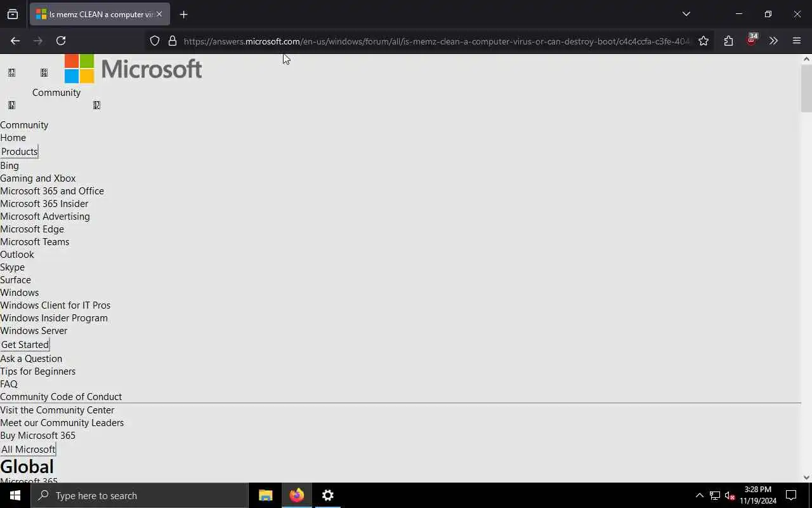The width and height of the screenshot is (812, 508).
Task: Open a new tab with plus button
Action: coord(183,14)
